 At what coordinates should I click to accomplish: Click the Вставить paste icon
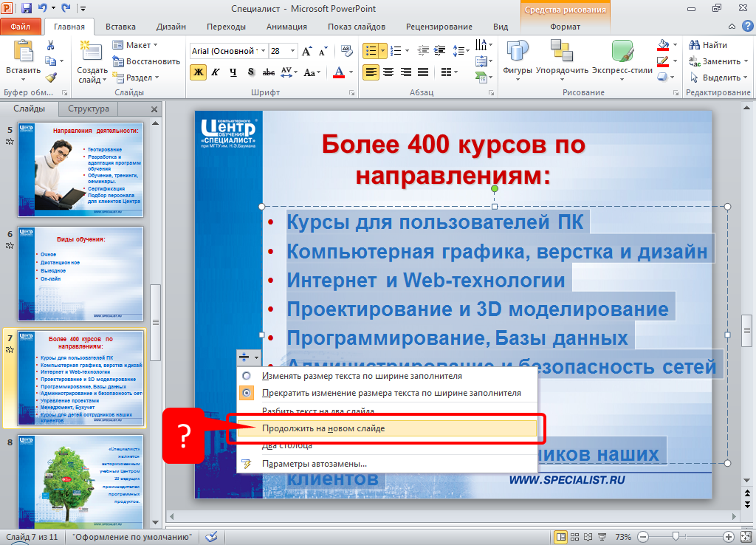[24, 52]
